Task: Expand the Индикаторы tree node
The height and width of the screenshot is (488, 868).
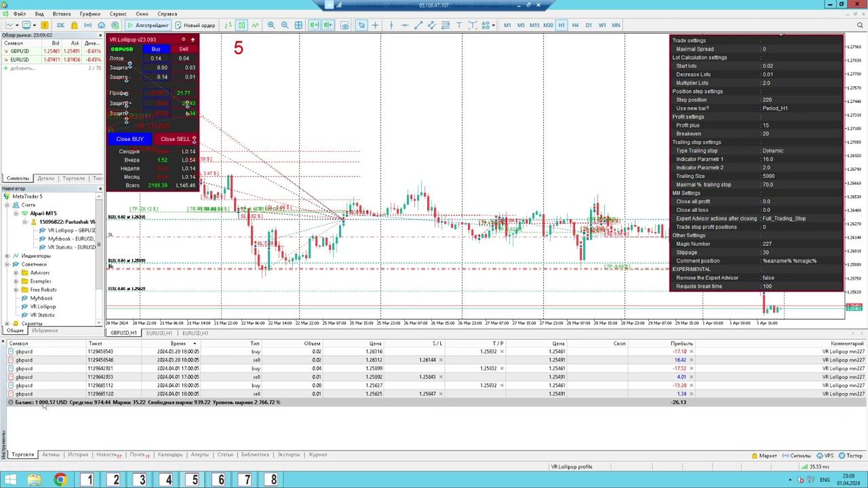Action: click(7, 256)
